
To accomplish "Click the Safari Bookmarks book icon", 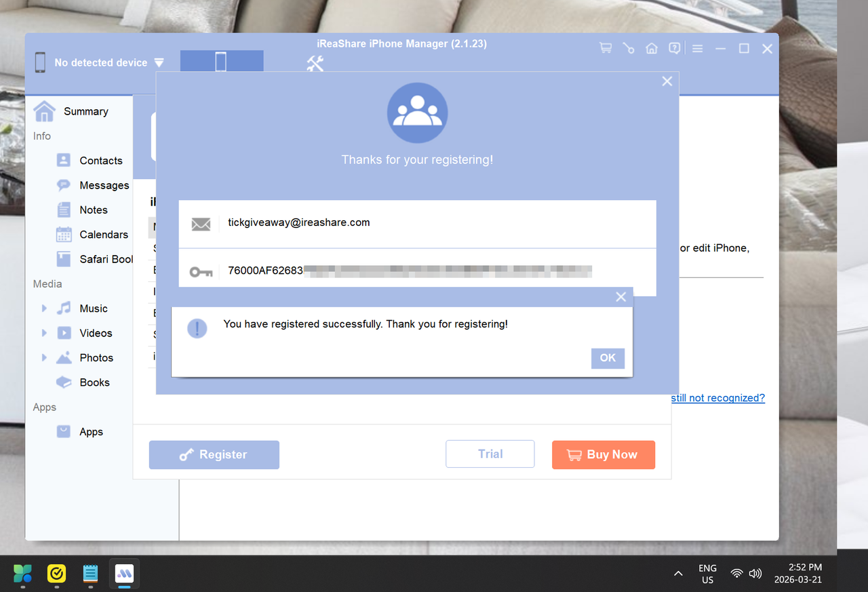I will point(64,259).
